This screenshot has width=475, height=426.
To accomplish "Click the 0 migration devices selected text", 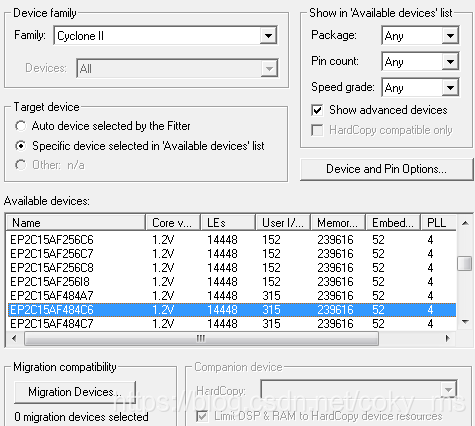I will (x=81, y=417).
